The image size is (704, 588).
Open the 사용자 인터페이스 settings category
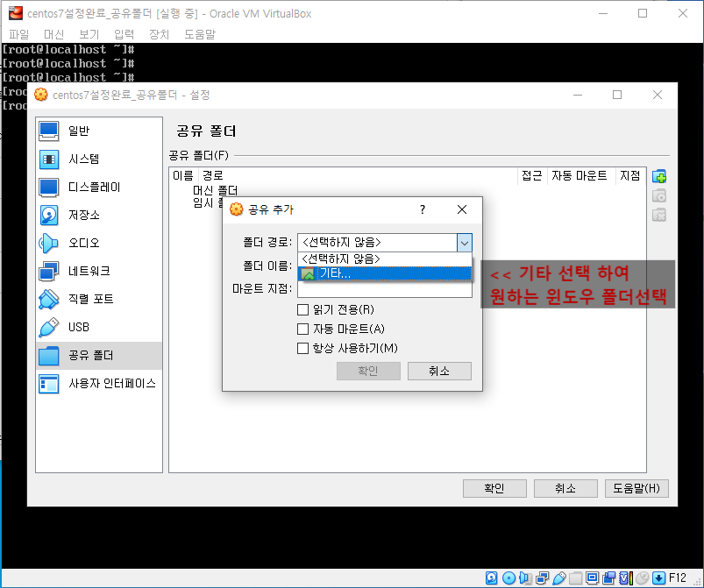pyautogui.click(x=99, y=384)
